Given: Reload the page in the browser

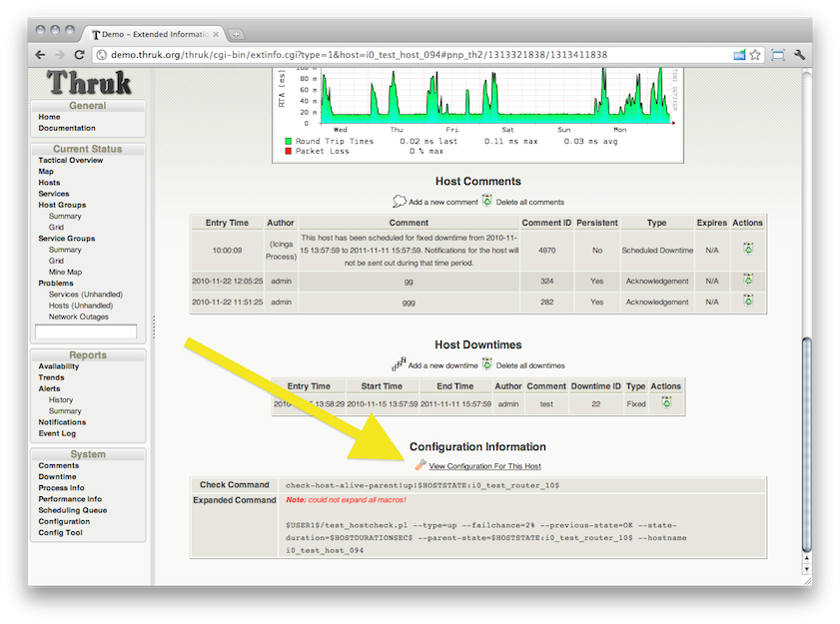Looking at the screenshot, I should click(x=80, y=55).
